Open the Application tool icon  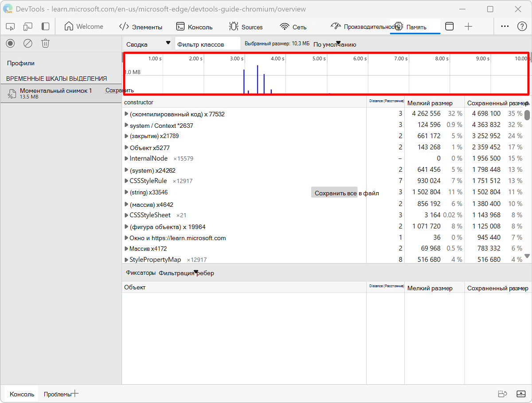(x=449, y=27)
